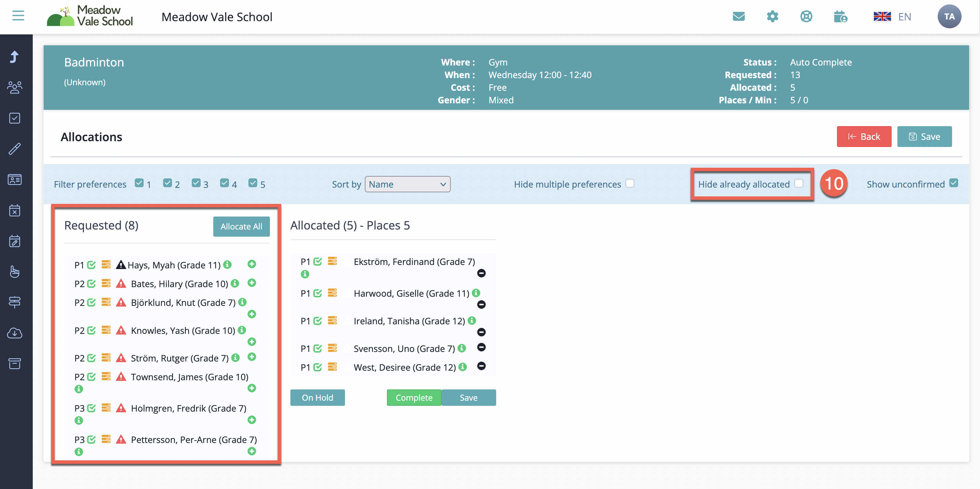
Task: Toggle preference 5 filter checkbox
Action: [x=253, y=183]
